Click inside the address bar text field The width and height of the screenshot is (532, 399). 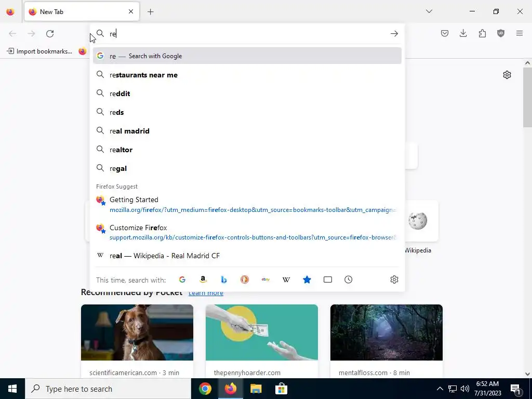pos(248,34)
